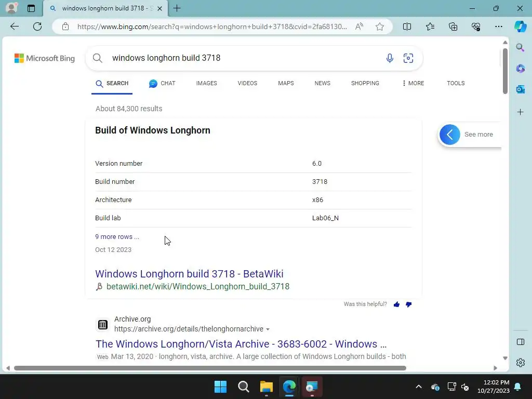Switch to News results

[322, 84]
